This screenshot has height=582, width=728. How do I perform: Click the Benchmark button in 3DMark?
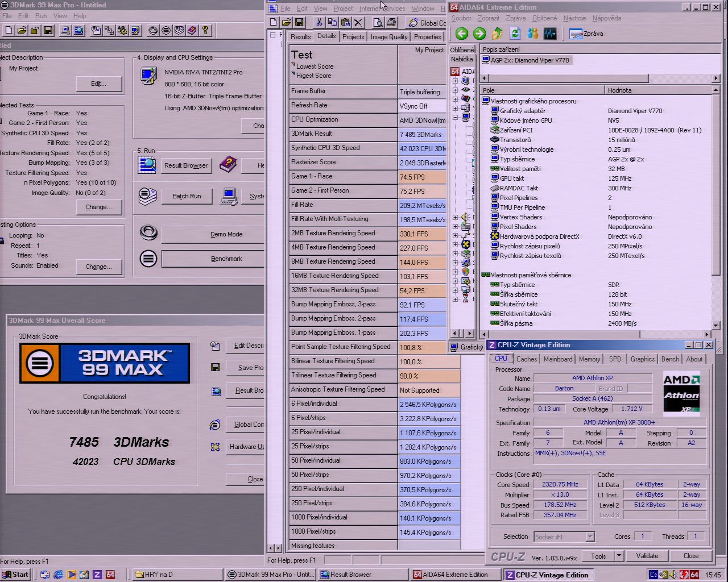213,259
